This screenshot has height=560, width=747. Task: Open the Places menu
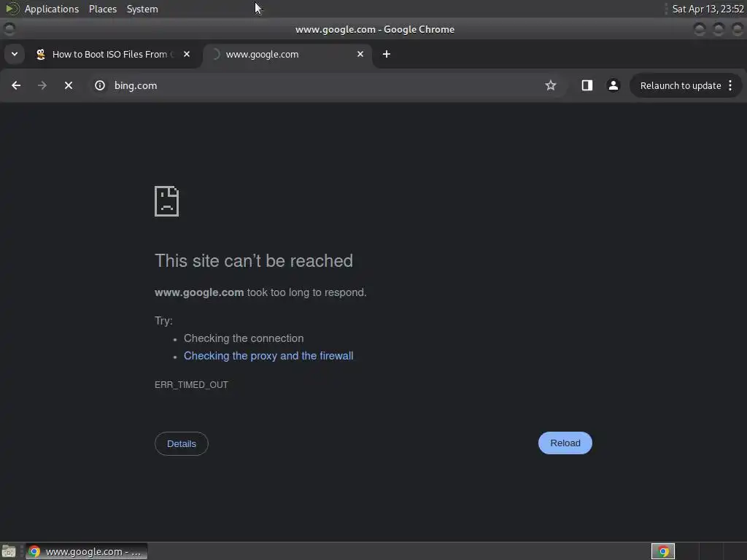[x=103, y=9]
